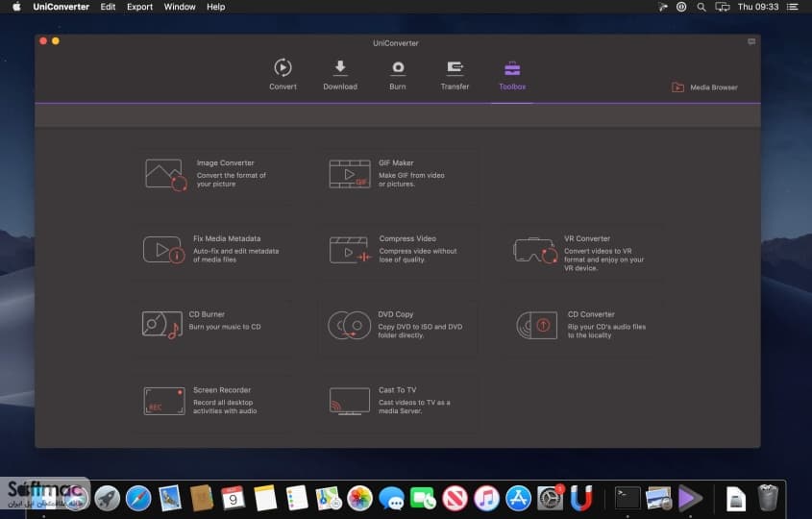
Task: Open System Preferences in the Dock
Action: pos(550,499)
